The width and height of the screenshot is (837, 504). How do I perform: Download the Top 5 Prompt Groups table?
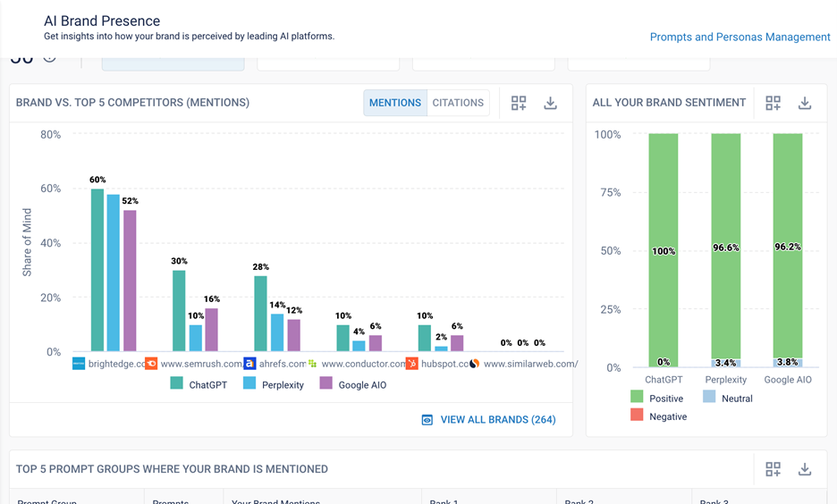pos(805,469)
